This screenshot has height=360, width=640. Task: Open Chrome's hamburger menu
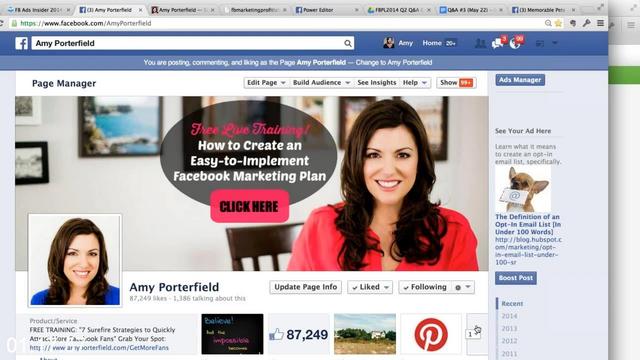click(600, 23)
